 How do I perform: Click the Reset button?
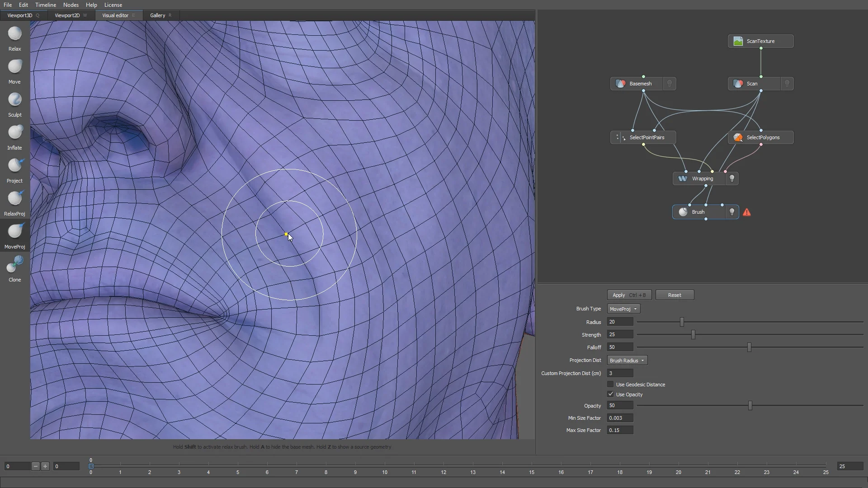pyautogui.click(x=674, y=295)
